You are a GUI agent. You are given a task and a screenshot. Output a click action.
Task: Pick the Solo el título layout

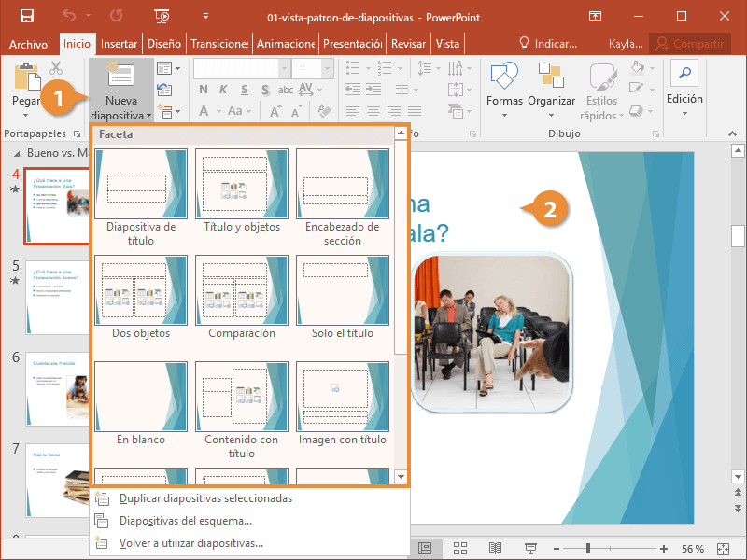coord(343,297)
